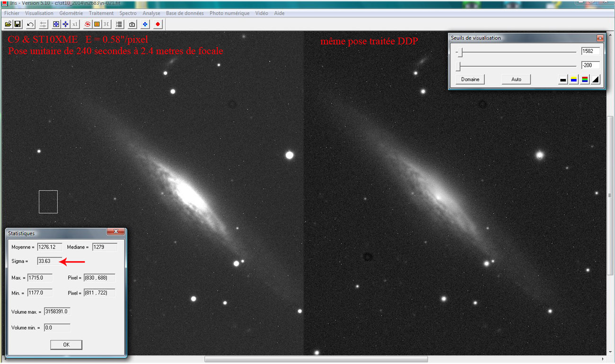Click the blue four-arrow move icon

pos(65,24)
